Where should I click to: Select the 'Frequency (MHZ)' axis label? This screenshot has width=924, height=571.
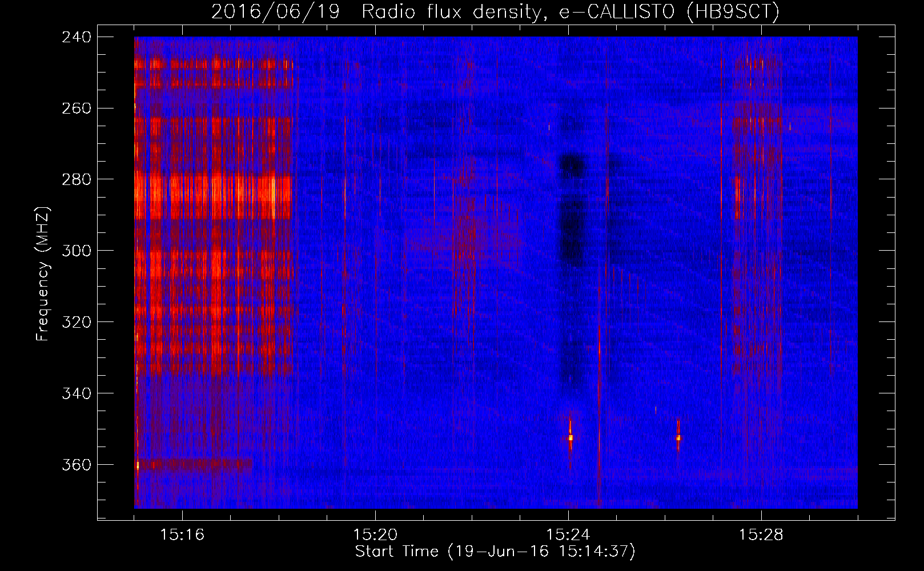[43, 274]
